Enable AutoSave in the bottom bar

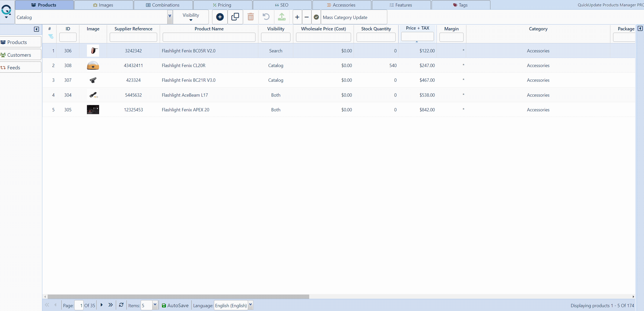(x=175, y=305)
